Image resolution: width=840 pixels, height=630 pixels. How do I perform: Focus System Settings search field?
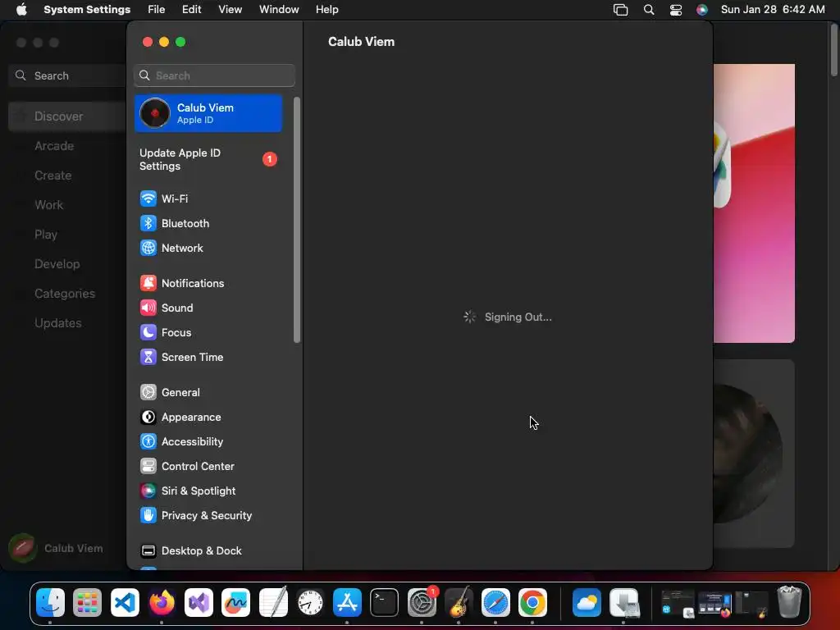pyautogui.click(x=214, y=75)
